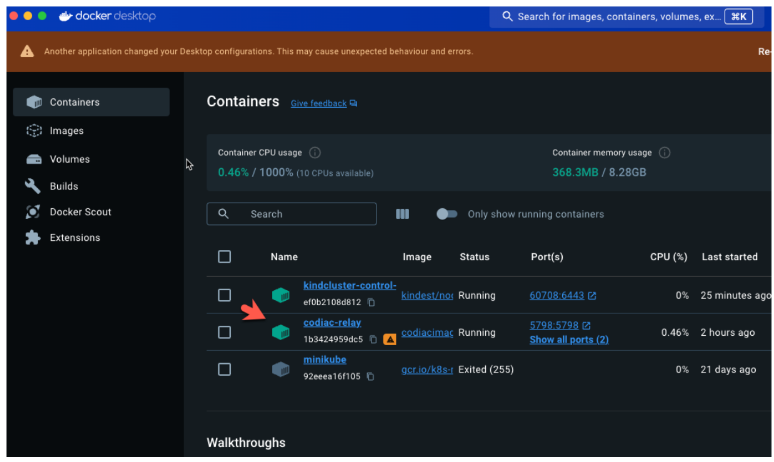Open the Extensions section
This screenshot has width=774, height=462.
pyautogui.click(x=75, y=237)
